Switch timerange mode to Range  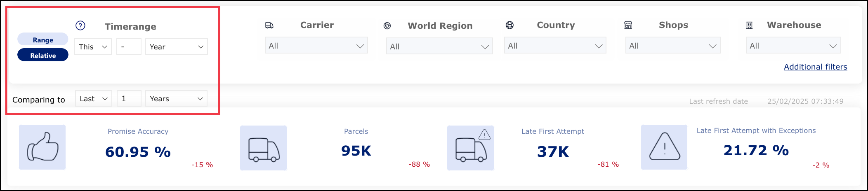coord(43,40)
